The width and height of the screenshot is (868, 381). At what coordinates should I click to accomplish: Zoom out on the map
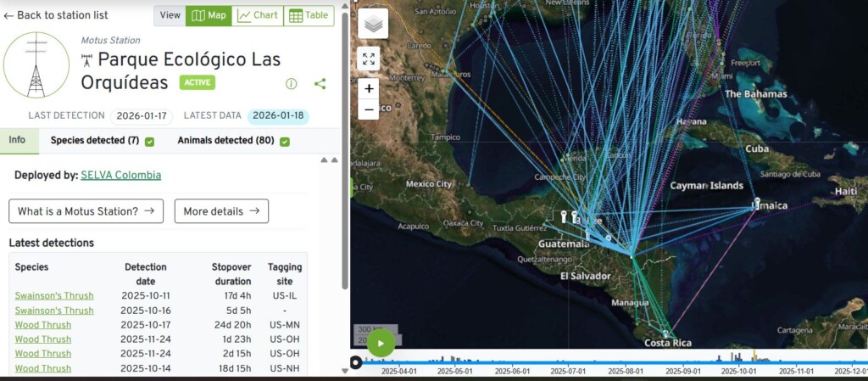pyautogui.click(x=369, y=109)
